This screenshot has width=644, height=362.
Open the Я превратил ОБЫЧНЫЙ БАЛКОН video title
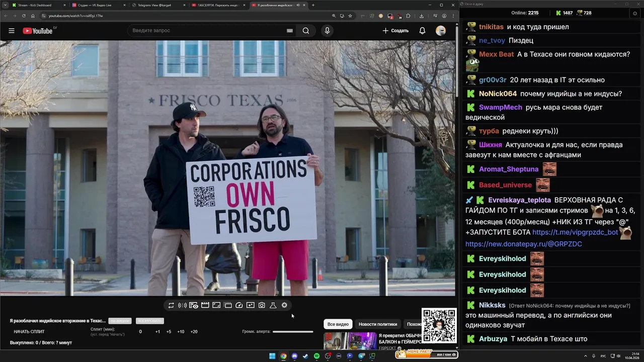click(400, 338)
